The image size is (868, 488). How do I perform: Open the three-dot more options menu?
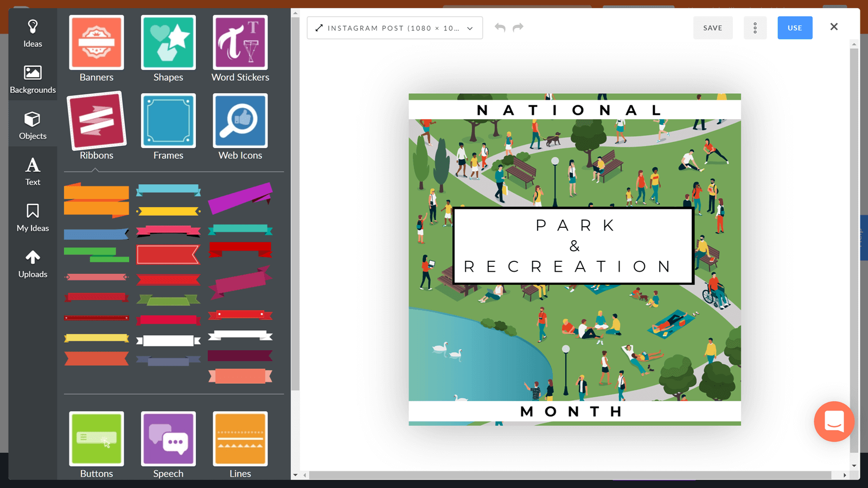coord(755,28)
